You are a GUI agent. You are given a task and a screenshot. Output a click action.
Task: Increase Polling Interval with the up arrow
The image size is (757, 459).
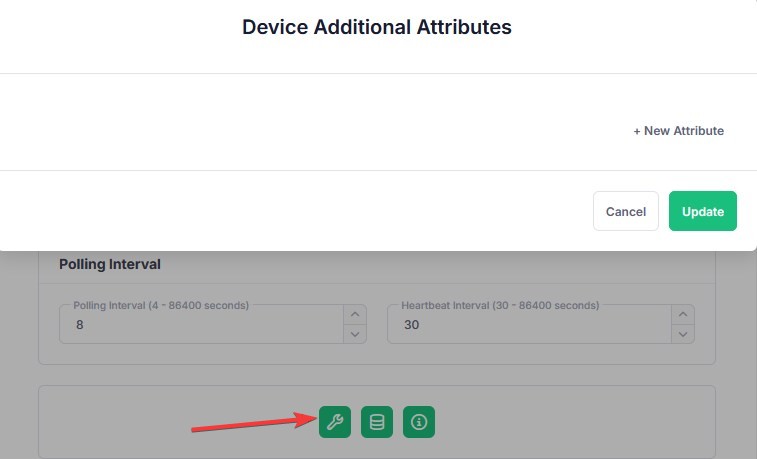click(355, 314)
